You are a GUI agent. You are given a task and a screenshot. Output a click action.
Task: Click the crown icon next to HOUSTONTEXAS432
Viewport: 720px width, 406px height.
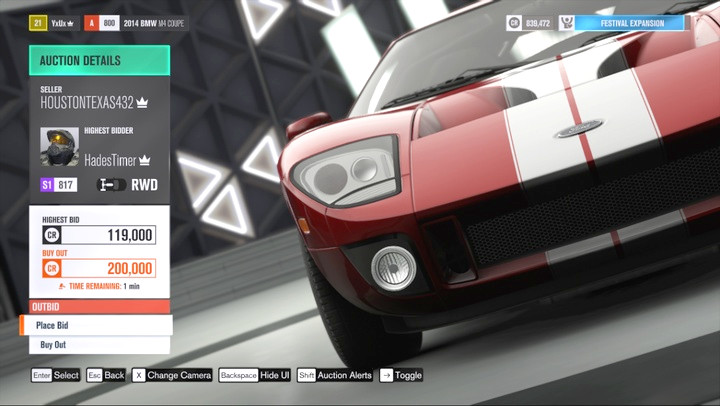tap(142, 102)
